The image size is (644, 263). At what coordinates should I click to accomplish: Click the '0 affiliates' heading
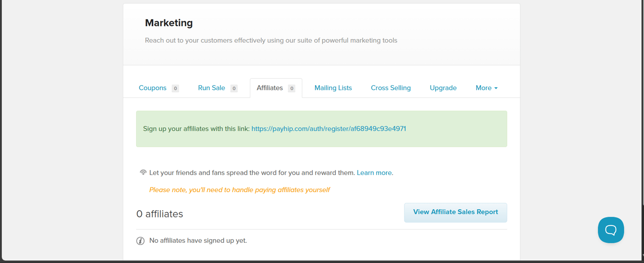[160, 214]
